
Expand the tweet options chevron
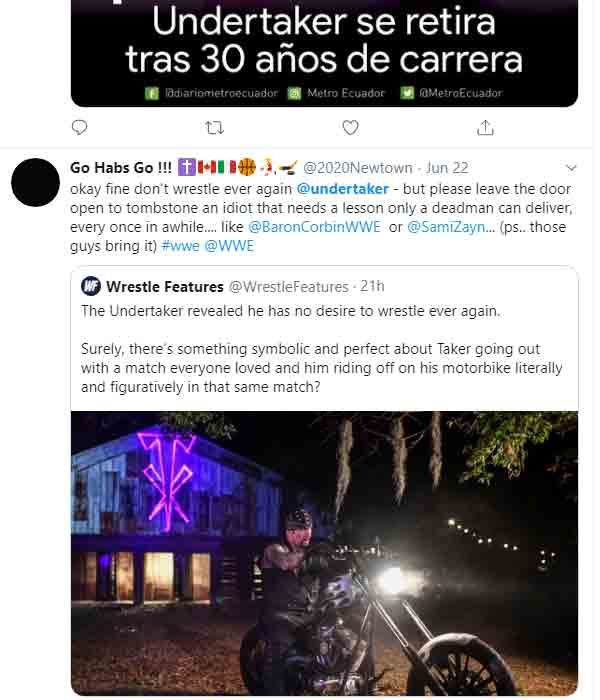[571, 168]
